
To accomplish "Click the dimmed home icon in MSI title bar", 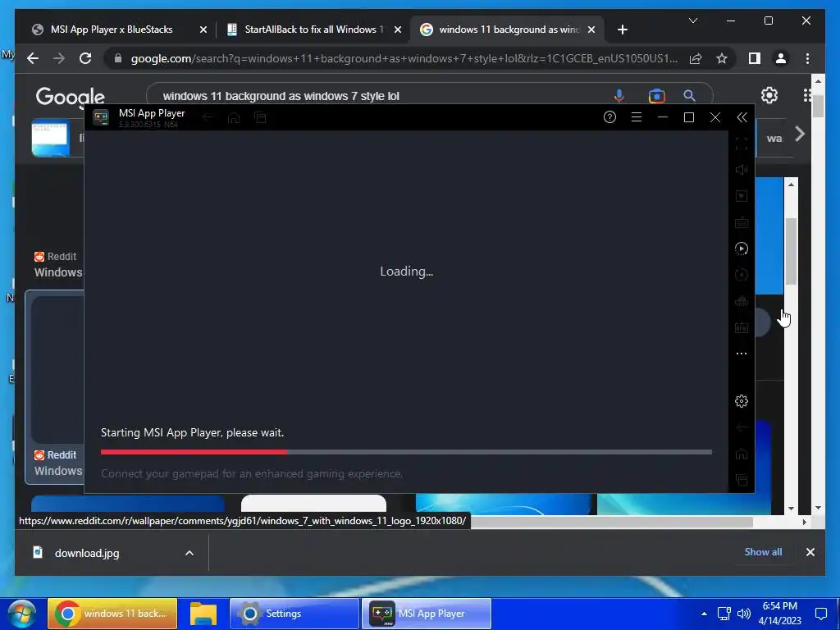I will 234,117.
